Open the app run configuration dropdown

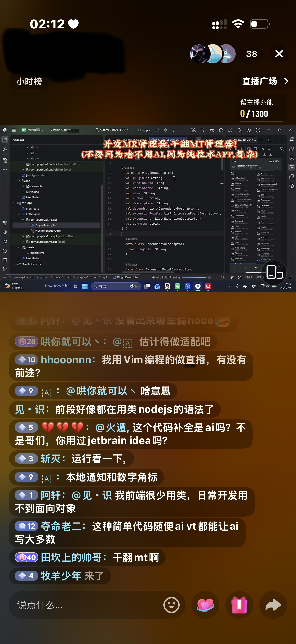(x=145, y=130)
